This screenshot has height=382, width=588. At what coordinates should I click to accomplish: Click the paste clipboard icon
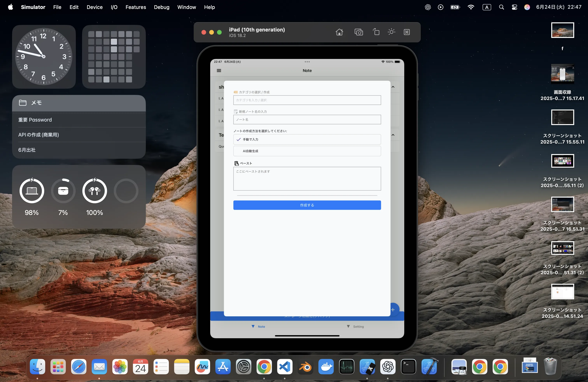click(x=236, y=163)
